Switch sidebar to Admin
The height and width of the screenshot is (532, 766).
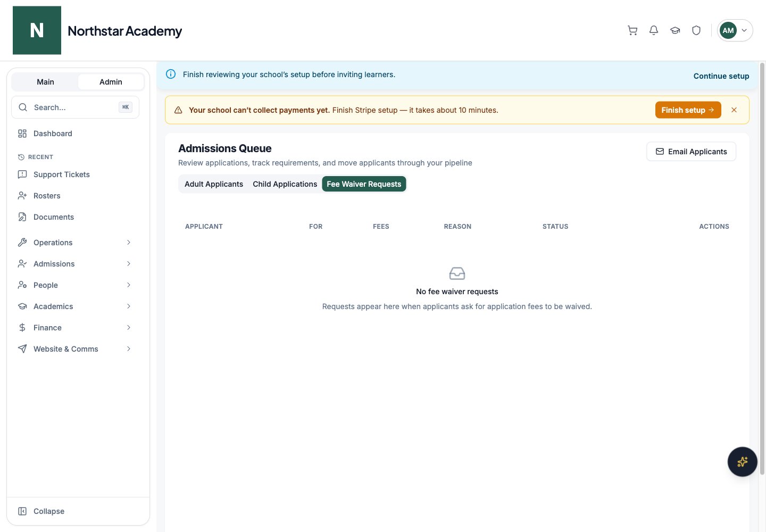[111, 82]
